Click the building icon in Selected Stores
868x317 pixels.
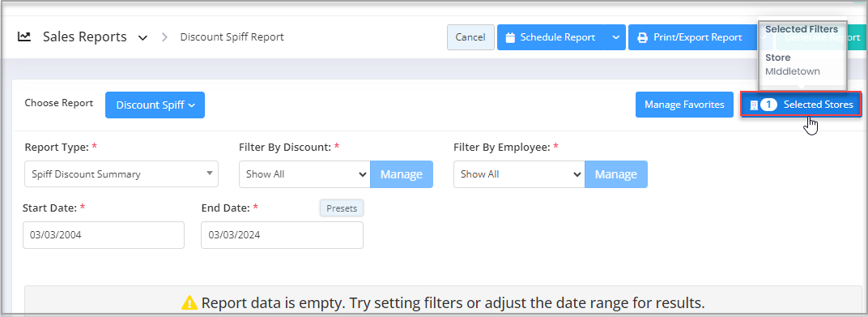753,105
